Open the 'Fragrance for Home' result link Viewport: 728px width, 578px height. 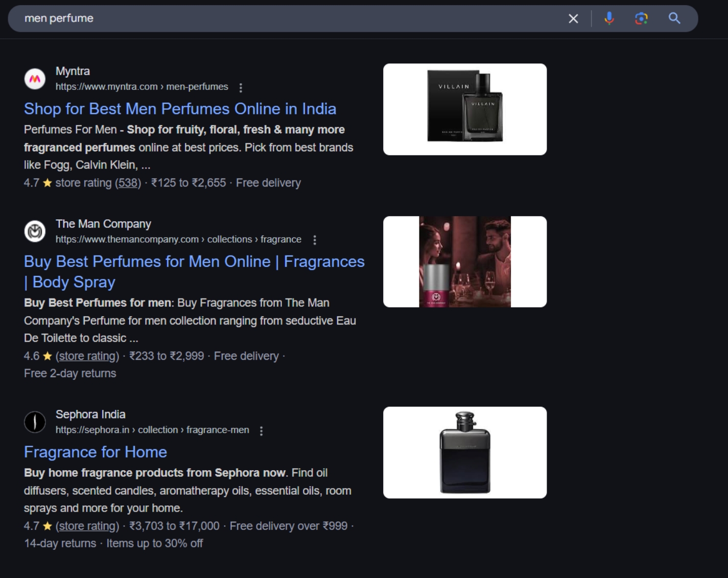(96, 452)
